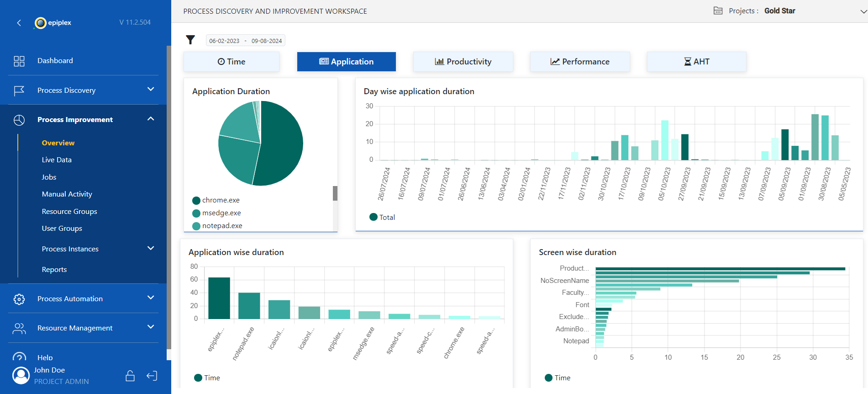Expand the Process Instances chevron

click(151, 248)
